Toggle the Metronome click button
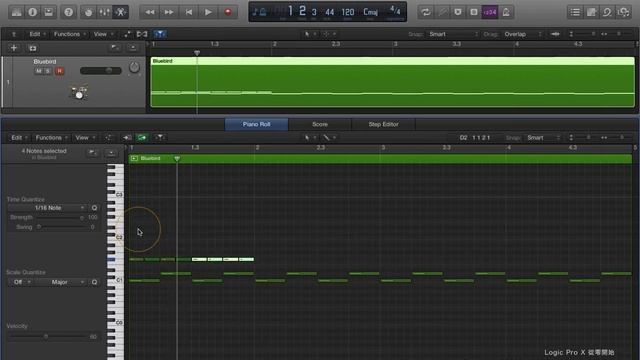The width and height of the screenshot is (640, 360). 506,12
